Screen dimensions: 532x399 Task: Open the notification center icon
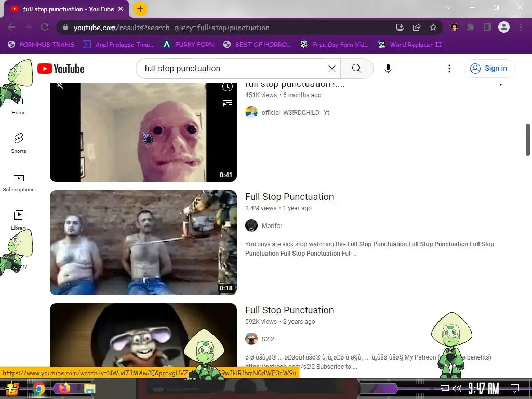[x=515, y=388]
